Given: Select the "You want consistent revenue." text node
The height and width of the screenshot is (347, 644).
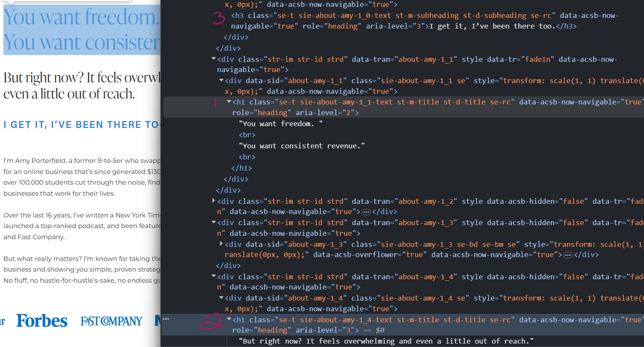Looking at the screenshot, I should tap(302, 146).
